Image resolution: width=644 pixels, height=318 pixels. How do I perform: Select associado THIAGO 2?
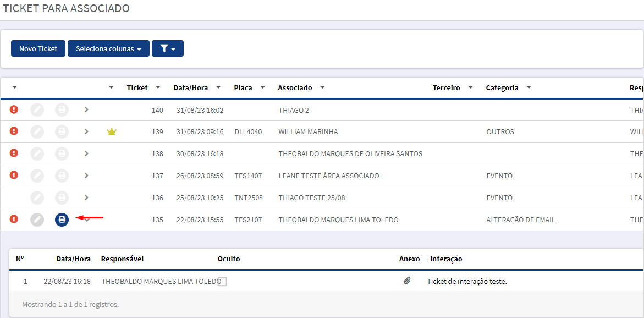pyautogui.click(x=294, y=110)
